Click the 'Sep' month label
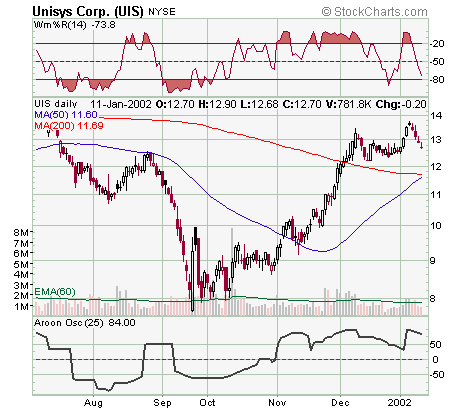 point(162,403)
